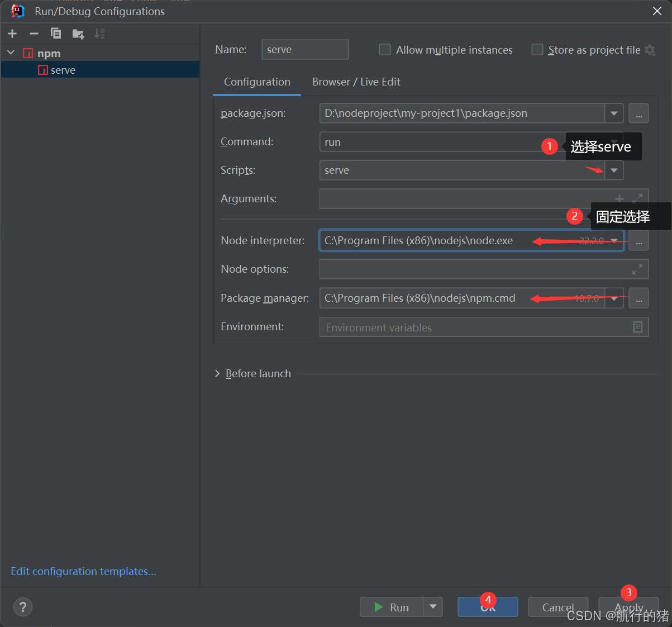
Task: Open the Command dropdown
Action: click(x=614, y=141)
